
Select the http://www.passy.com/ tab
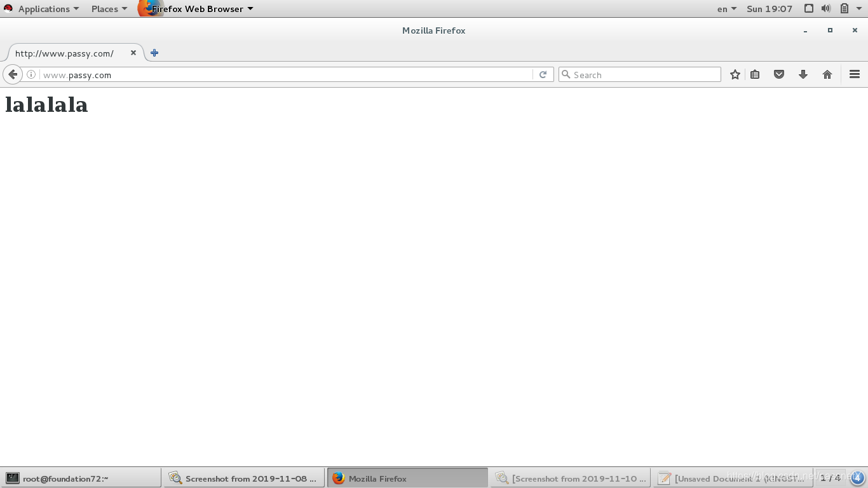tap(75, 53)
